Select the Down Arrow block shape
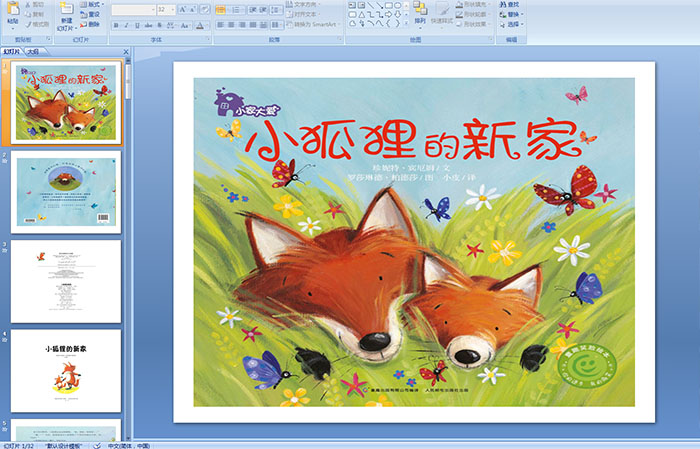Viewport: 700px width, 449px height. click(x=398, y=15)
